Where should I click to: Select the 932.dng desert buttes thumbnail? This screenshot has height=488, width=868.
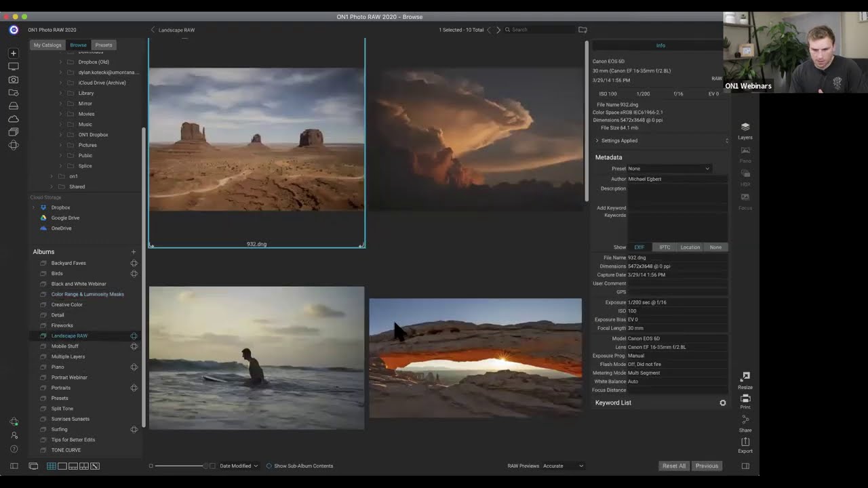(x=256, y=139)
